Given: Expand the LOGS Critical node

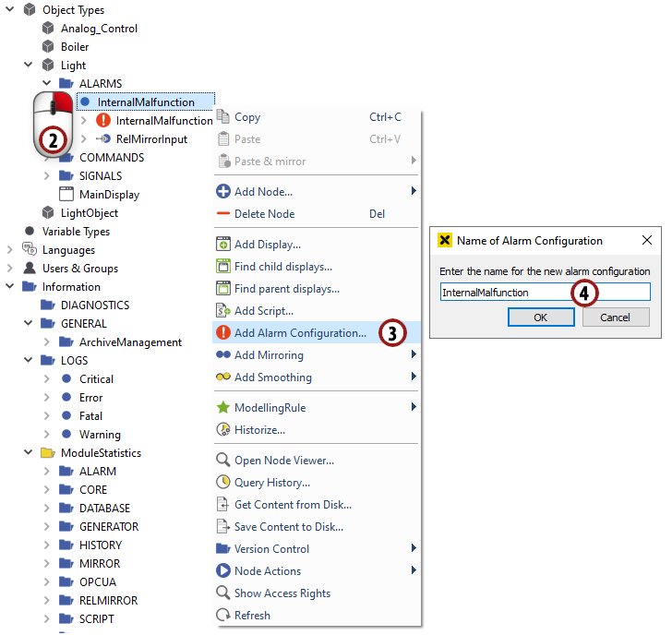Looking at the screenshot, I should (47, 379).
